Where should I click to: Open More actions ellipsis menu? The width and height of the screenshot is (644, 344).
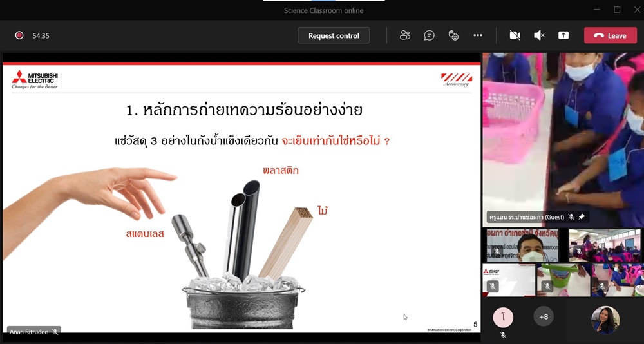pos(478,35)
